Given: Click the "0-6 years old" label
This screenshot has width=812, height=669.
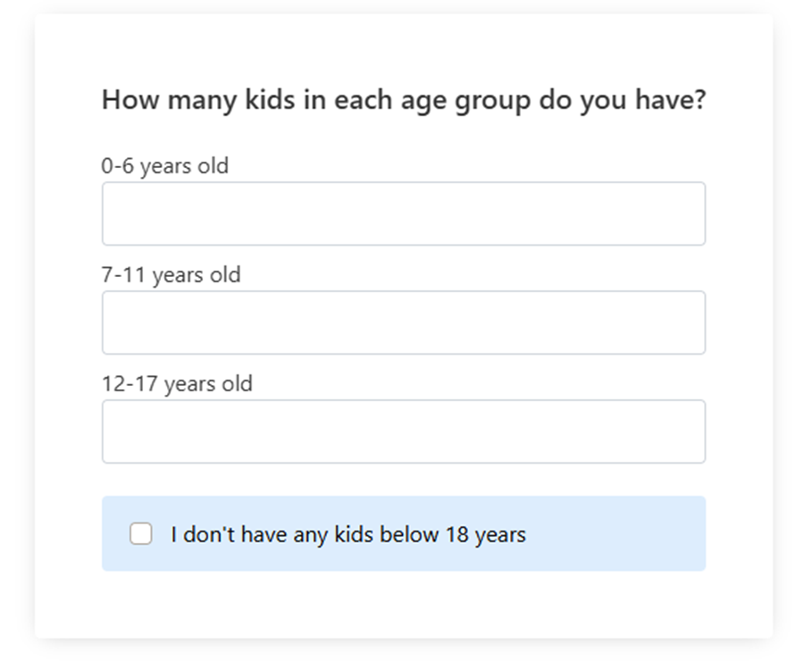Looking at the screenshot, I should pyautogui.click(x=165, y=166).
